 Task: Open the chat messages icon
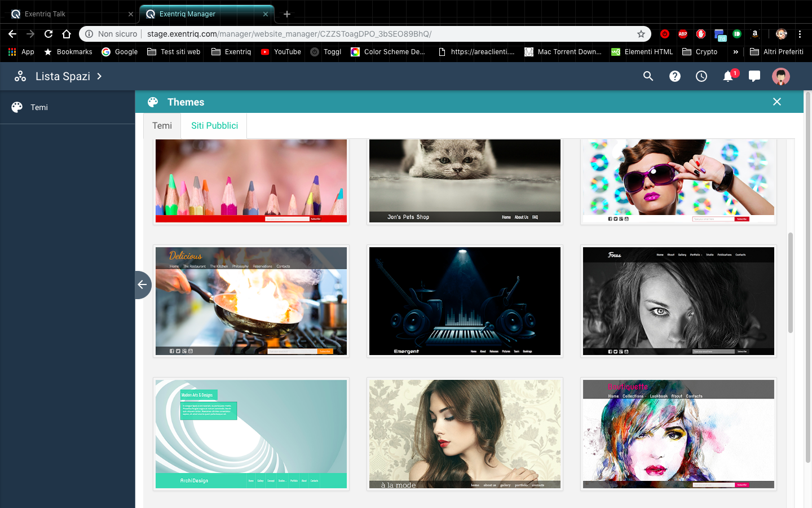point(754,76)
